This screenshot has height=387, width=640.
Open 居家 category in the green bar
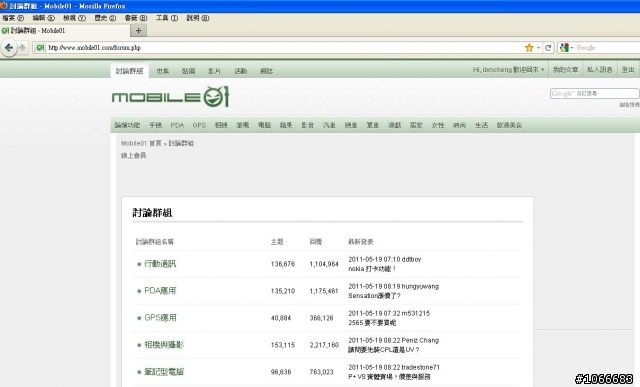pos(416,125)
